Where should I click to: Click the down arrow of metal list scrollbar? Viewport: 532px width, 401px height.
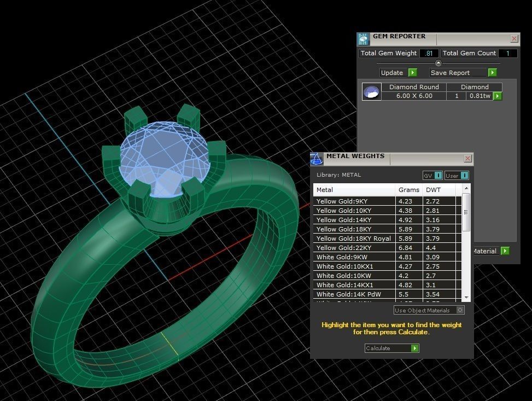point(466,298)
